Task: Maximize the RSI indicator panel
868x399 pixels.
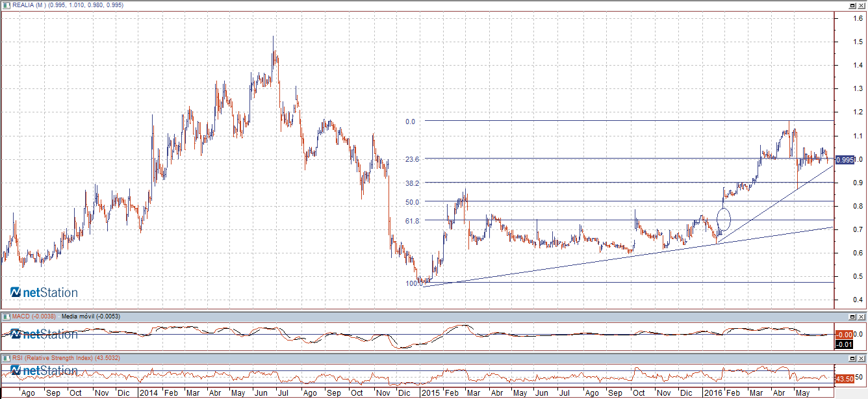Action: point(852,358)
